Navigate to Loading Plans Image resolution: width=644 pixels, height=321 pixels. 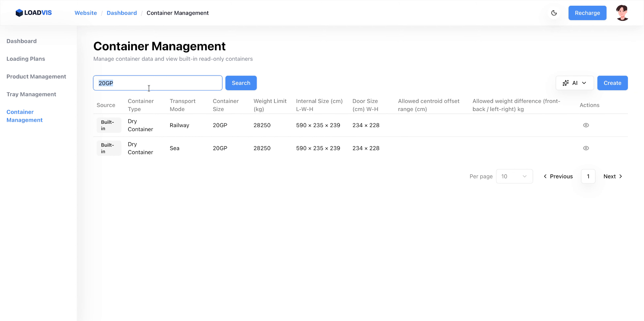click(x=26, y=59)
